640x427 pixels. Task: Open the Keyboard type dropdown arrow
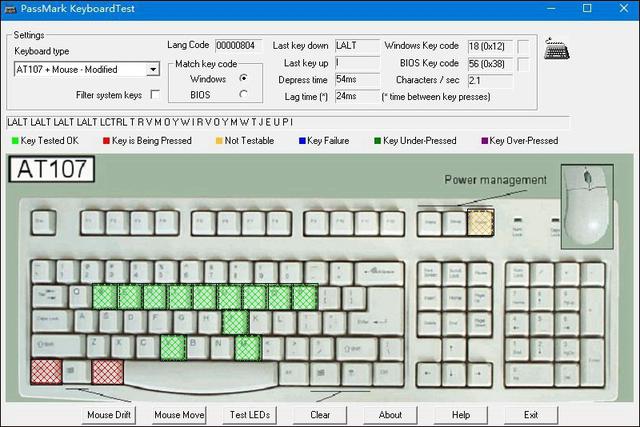point(153,69)
